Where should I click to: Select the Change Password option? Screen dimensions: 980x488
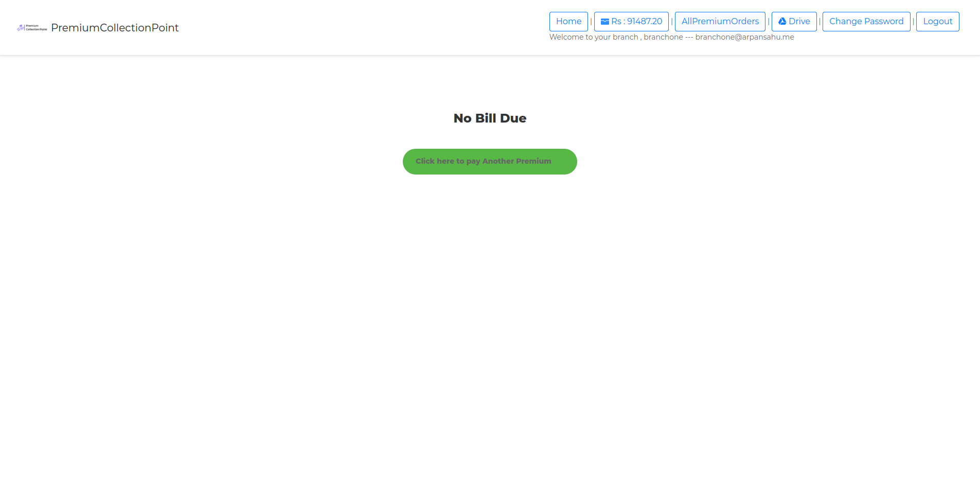(x=866, y=22)
